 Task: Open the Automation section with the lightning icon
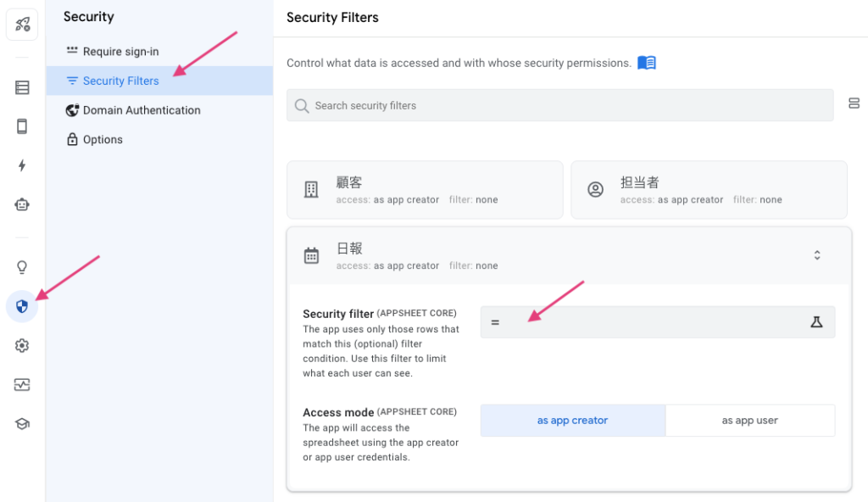click(21, 166)
